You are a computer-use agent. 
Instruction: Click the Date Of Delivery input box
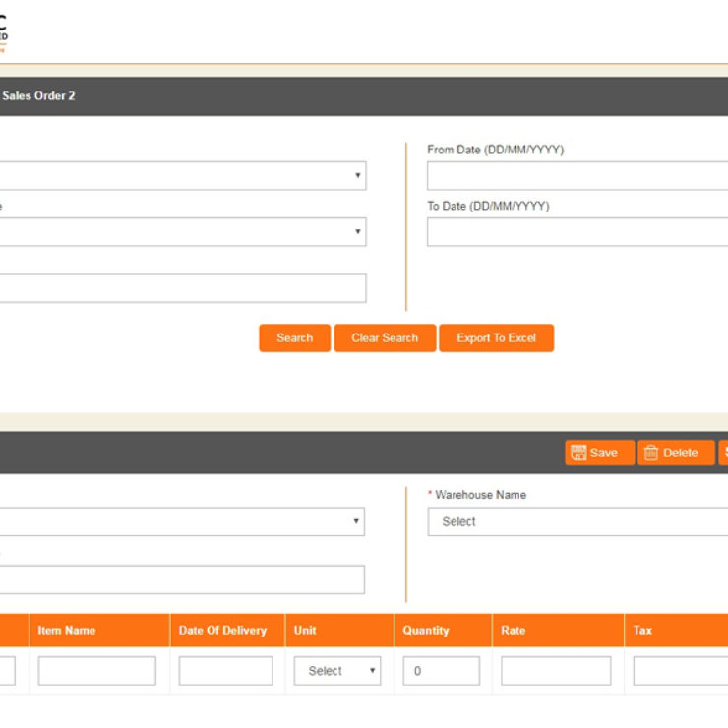tap(225, 671)
